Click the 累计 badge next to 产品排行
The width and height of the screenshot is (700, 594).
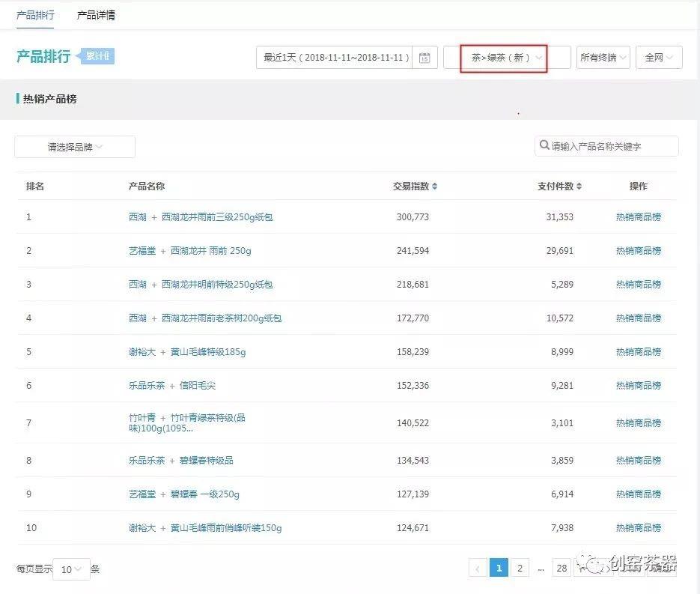96,56
